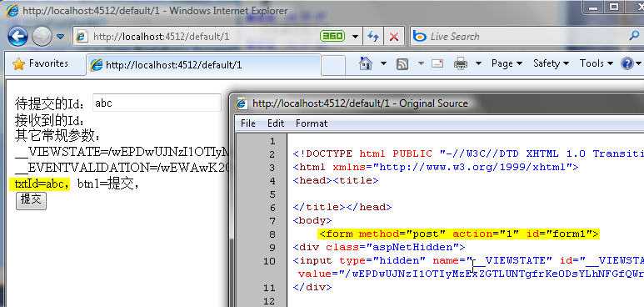The image size is (644, 307).
Task: Click the Forward navigation button
Action: (42, 37)
